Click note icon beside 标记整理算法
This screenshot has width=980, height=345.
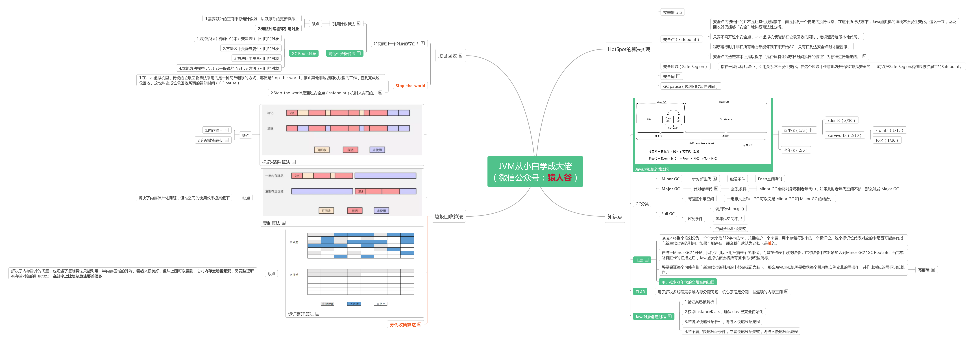coord(317,314)
